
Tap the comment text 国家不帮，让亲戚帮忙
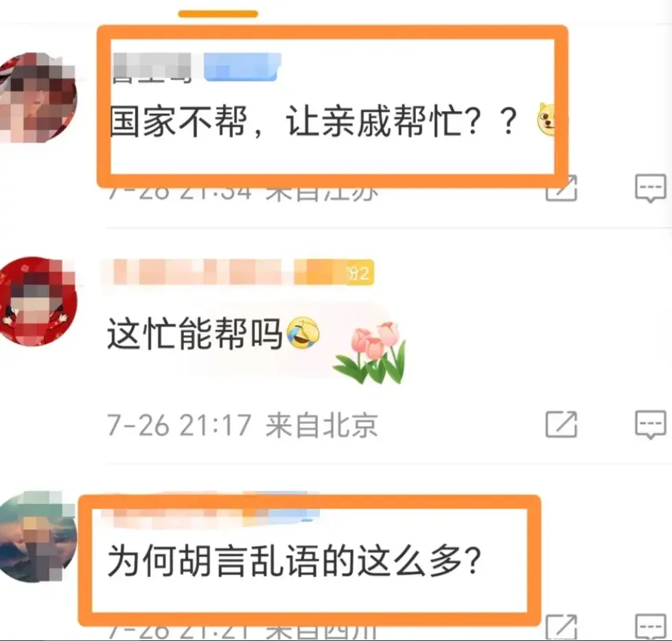point(314,121)
